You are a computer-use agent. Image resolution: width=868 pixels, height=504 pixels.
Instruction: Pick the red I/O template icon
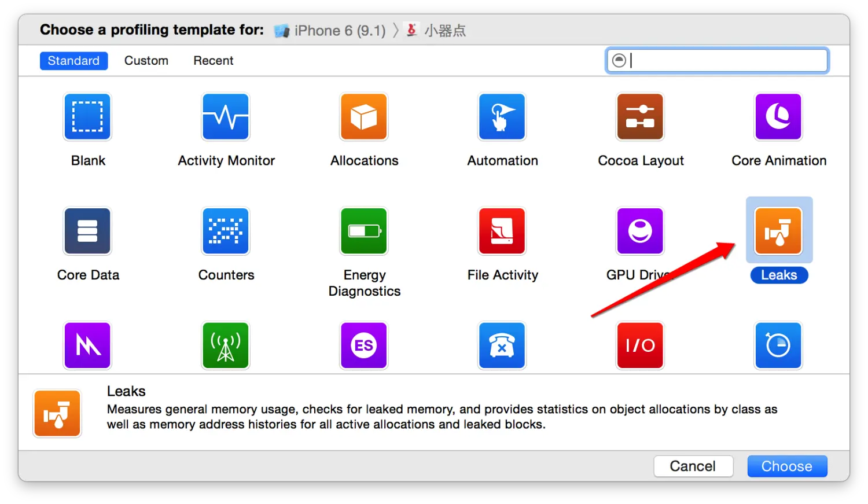coord(640,345)
